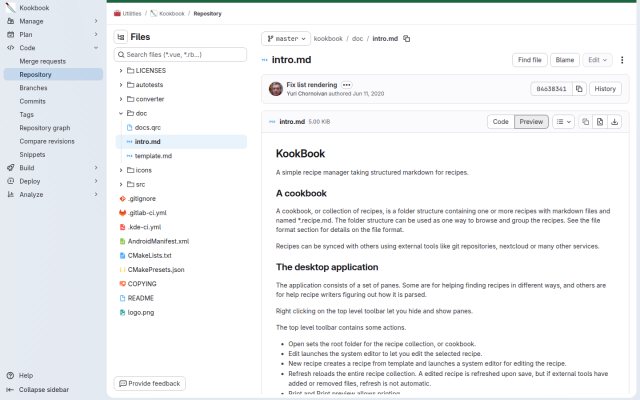Viewport: 640px width, 400px height.
Task: Click the Kookbook project avatar icon
Action: pyautogui.click(x=10, y=7)
